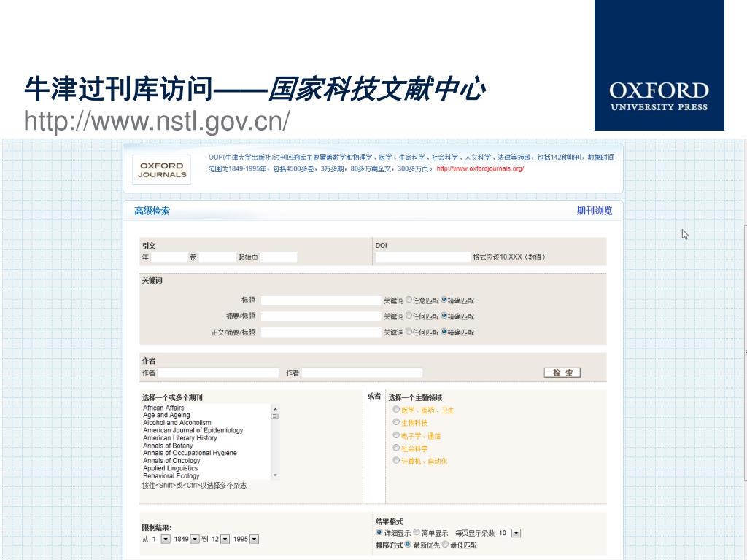Screen dimensions: 747x560
Task: Select African Affairs in journal list
Action: point(163,408)
